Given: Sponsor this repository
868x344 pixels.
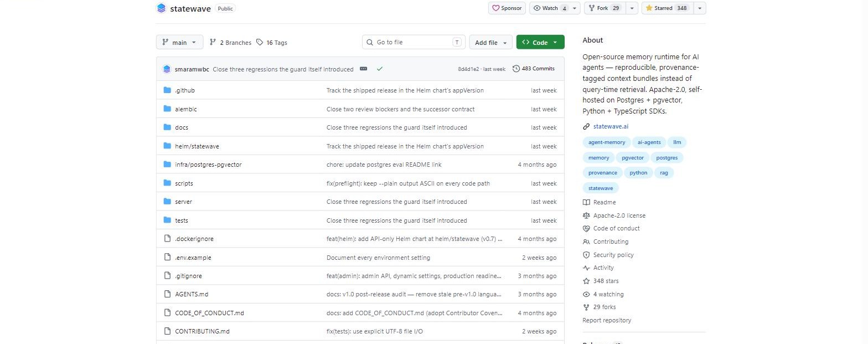Looking at the screenshot, I should tap(507, 8).
